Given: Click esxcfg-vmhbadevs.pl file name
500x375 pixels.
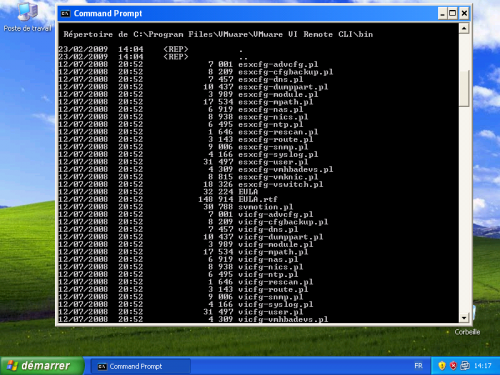Looking at the screenshot, I should click(286, 169).
